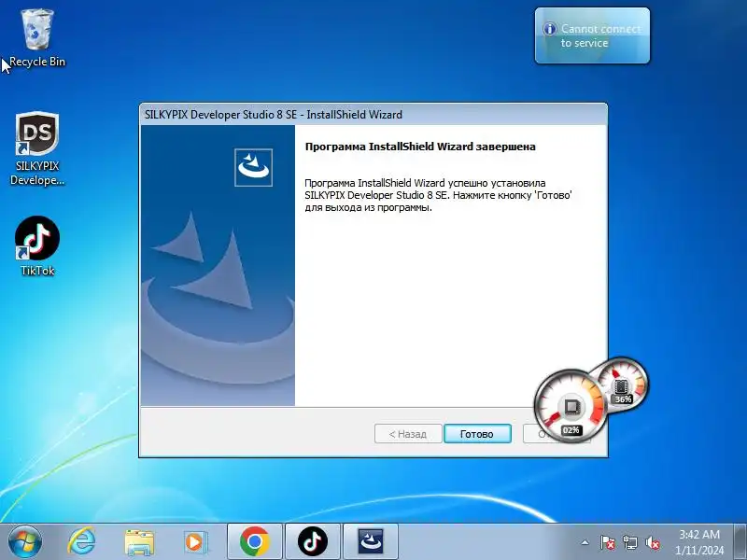The height and width of the screenshot is (560, 747).
Task: Open the Action Center flag icon
Action: point(607,542)
